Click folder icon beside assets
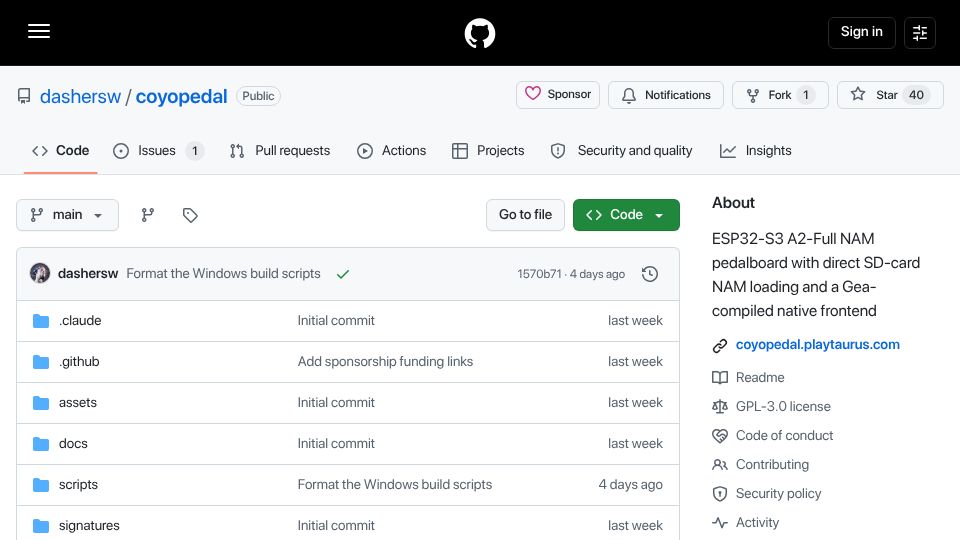960x540 pixels. coord(41,403)
